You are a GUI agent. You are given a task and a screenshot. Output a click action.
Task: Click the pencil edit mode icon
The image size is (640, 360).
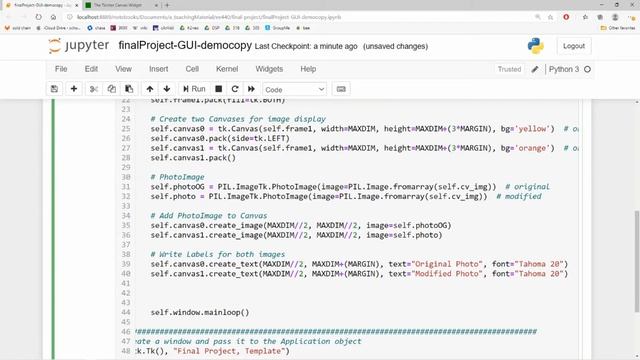[x=535, y=69]
